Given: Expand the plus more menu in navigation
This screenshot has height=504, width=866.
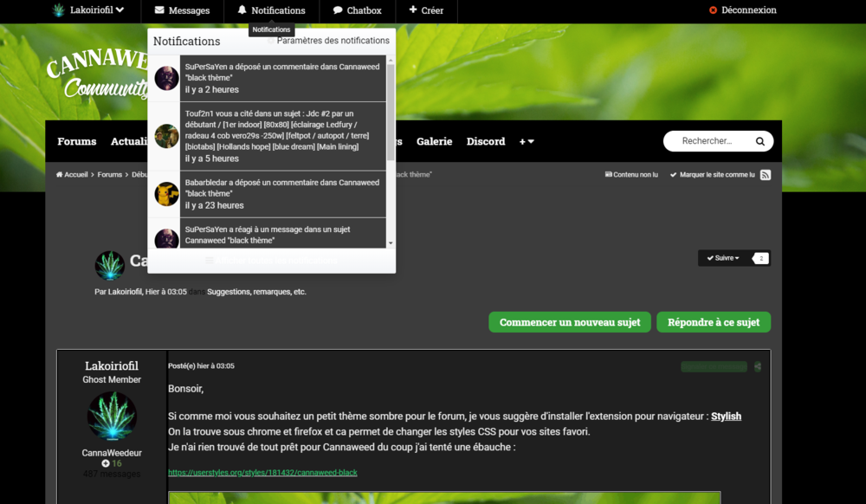Looking at the screenshot, I should [x=527, y=141].
